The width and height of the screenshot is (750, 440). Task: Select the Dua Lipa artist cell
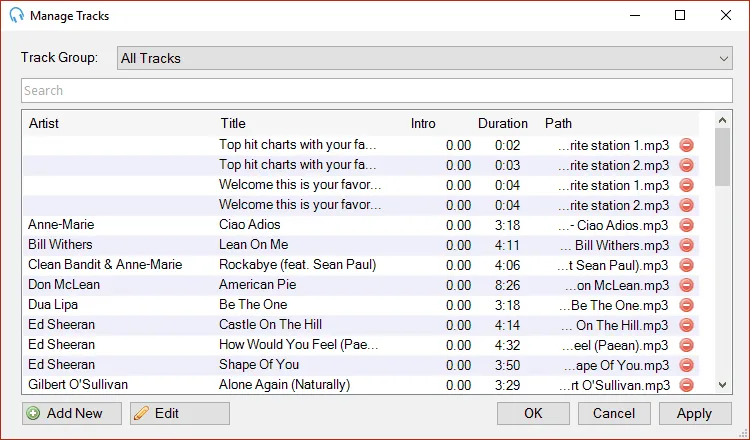tap(53, 305)
